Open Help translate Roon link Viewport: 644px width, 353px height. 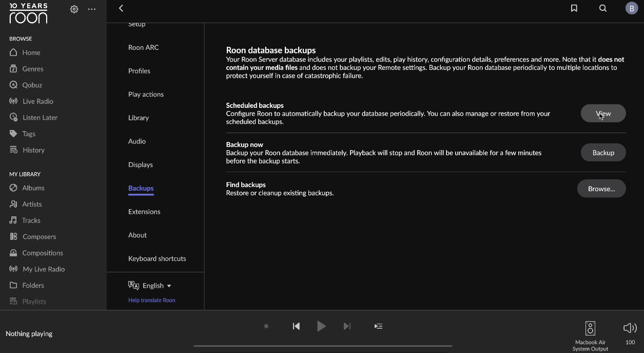tap(152, 300)
